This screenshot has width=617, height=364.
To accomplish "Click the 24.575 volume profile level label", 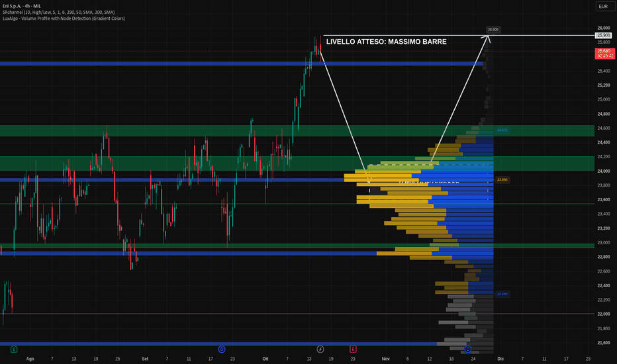I will 502,130.
